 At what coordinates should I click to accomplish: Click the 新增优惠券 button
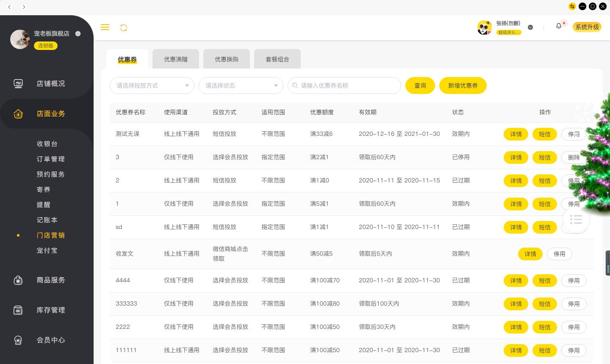pyautogui.click(x=463, y=85)
